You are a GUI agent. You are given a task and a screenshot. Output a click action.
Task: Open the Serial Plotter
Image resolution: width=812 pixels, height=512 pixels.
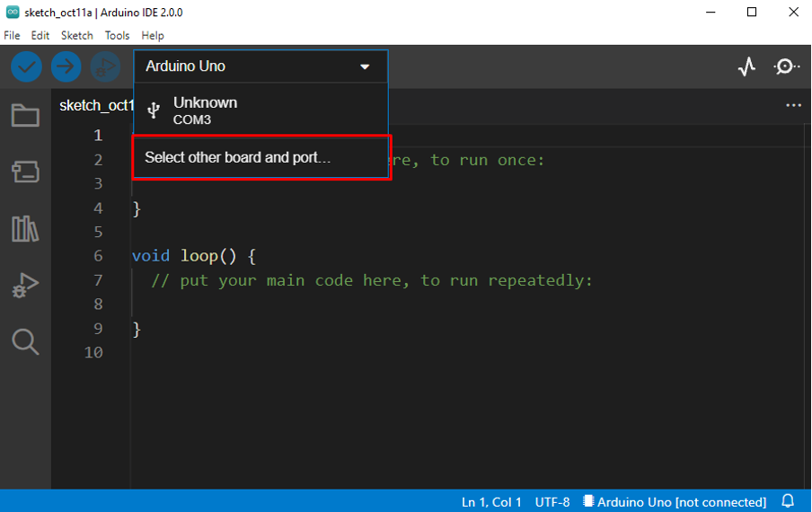pos(746,66)
